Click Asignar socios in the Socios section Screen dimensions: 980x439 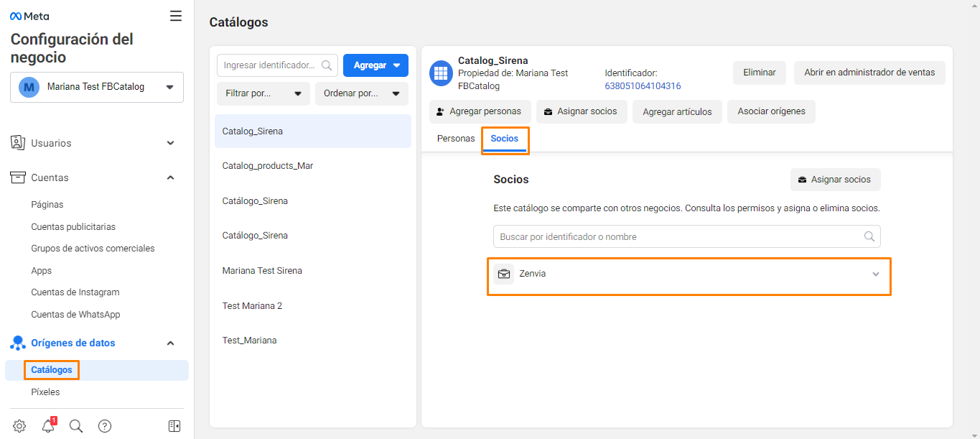click(836, 180)
